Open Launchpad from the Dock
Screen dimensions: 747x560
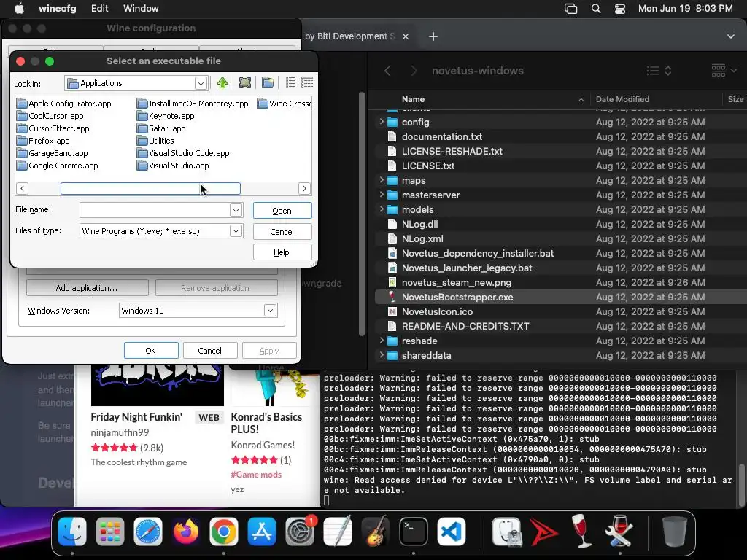[x=110, y=531]
